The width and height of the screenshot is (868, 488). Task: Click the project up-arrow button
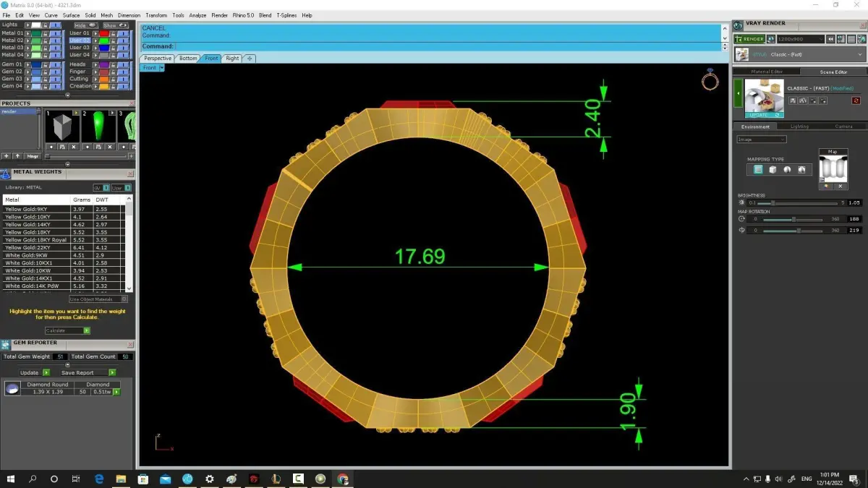(x=17, y=156)
